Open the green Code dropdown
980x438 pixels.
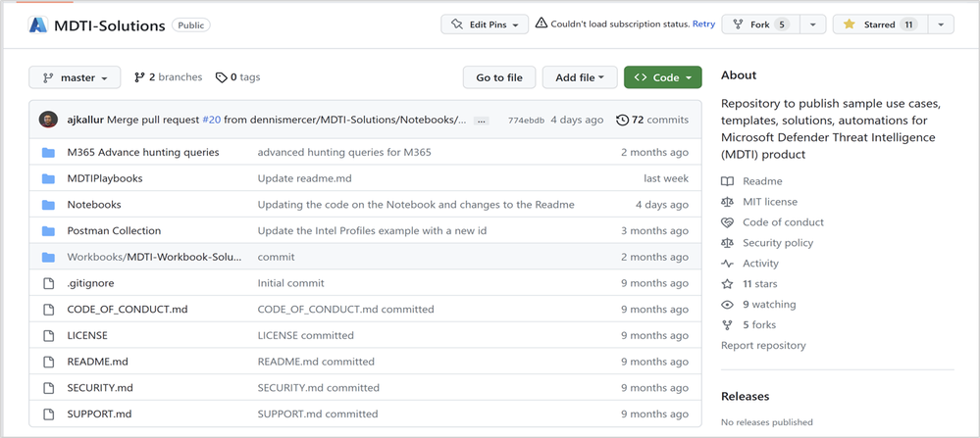click(662, 77)
